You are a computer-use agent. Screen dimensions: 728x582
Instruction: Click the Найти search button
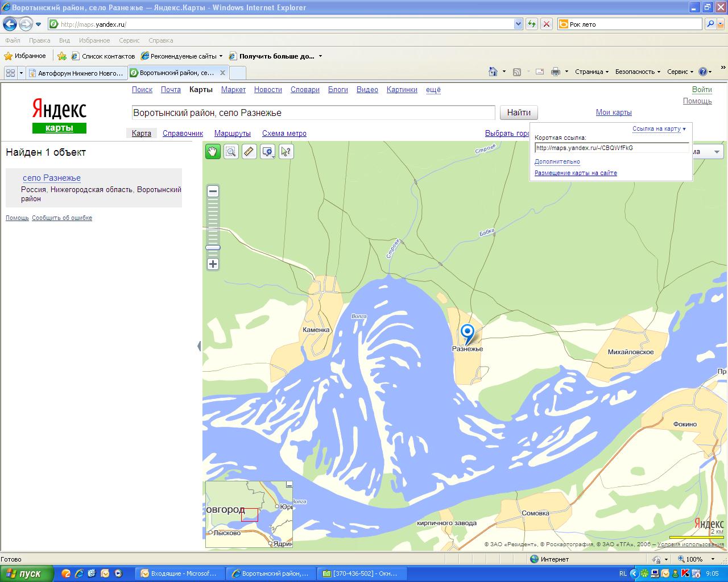point(519,113)
